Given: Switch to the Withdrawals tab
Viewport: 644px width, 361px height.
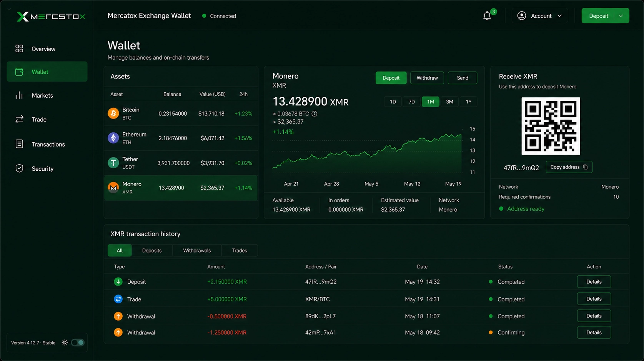Looking at the screenshot, I should [197, 250].
